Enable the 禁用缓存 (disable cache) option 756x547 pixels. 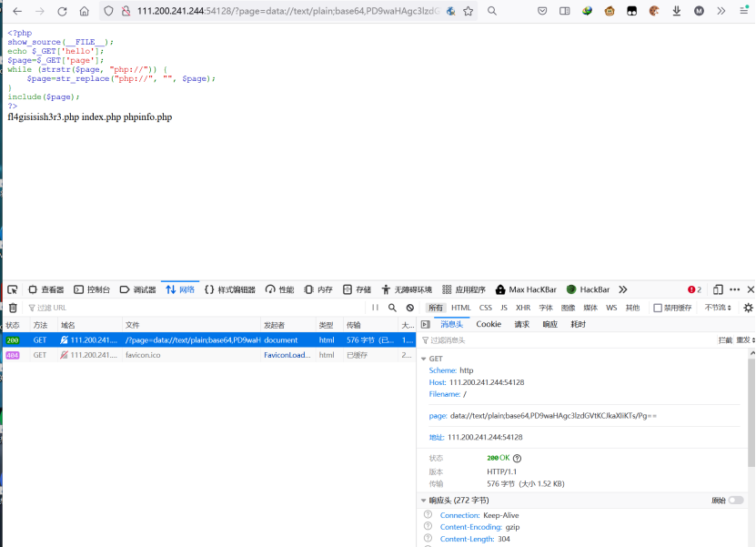click(x=657, y=308)
